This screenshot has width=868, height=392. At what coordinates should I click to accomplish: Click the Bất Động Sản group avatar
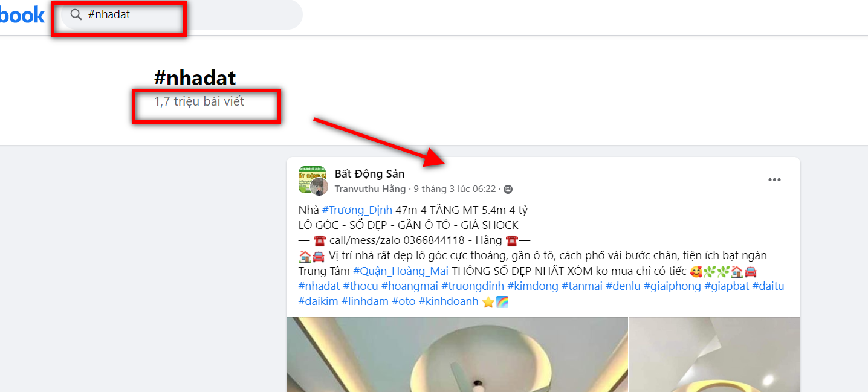click(x=313, y=181)
